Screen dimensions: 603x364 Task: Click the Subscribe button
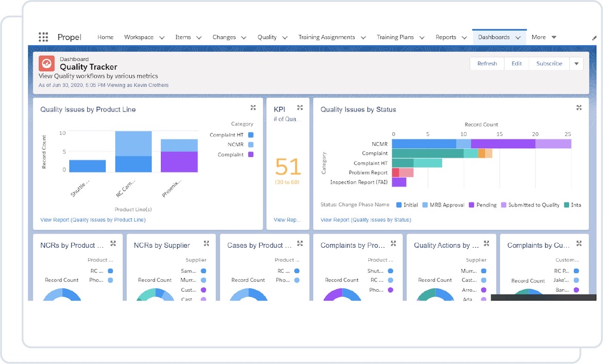[x=549, y=64]
